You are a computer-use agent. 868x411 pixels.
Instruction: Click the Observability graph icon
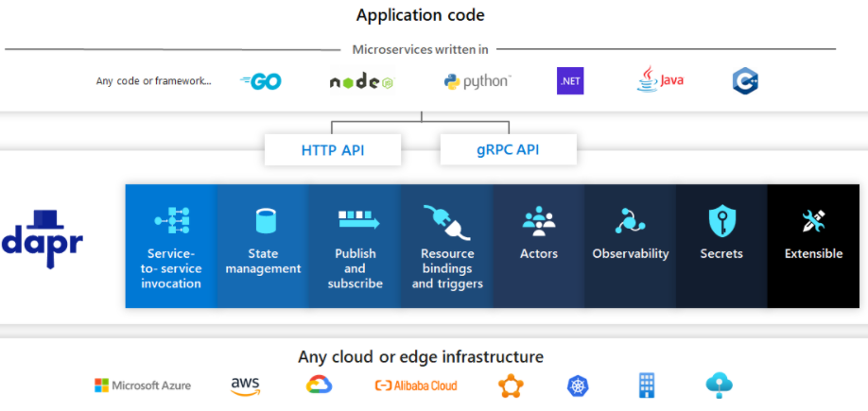[x=630, y=221]
